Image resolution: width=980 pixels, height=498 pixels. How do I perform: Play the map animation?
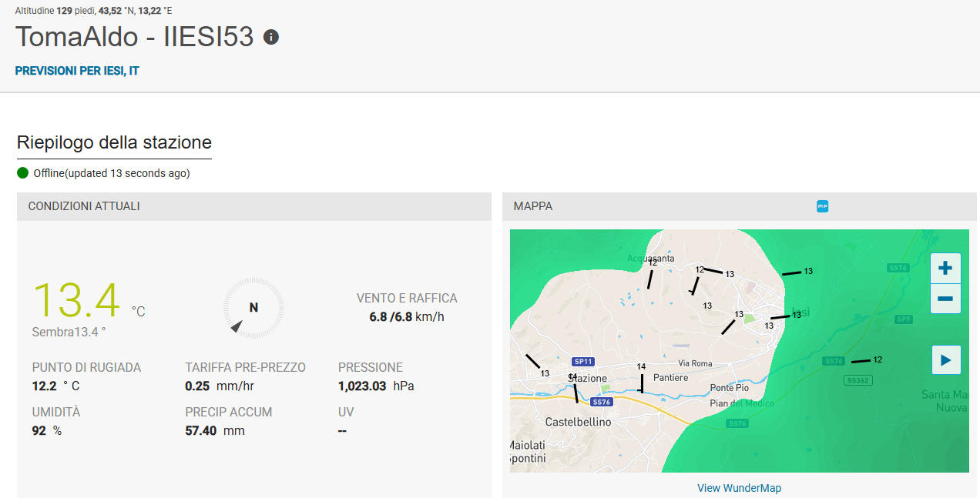(x=946, y=359)
